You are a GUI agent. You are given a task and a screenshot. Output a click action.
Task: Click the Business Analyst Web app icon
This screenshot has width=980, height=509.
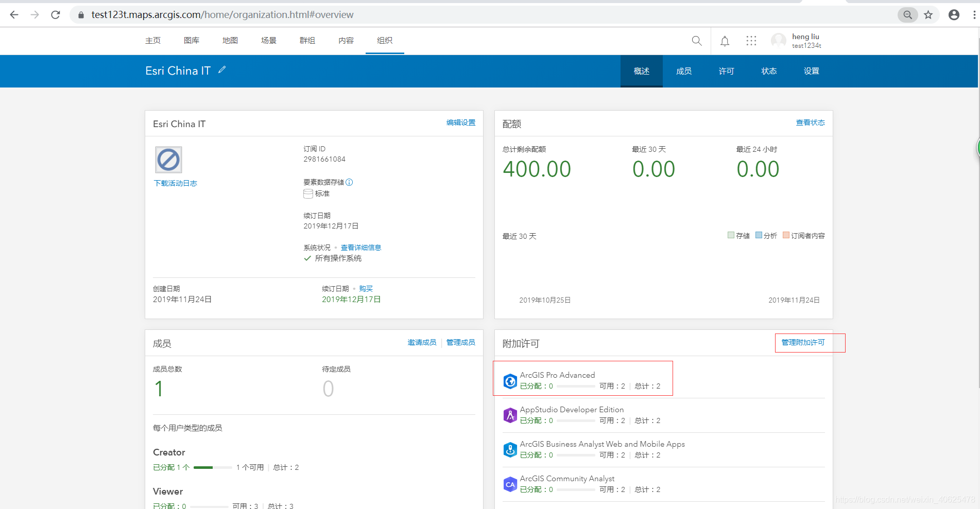coord(510,450)
